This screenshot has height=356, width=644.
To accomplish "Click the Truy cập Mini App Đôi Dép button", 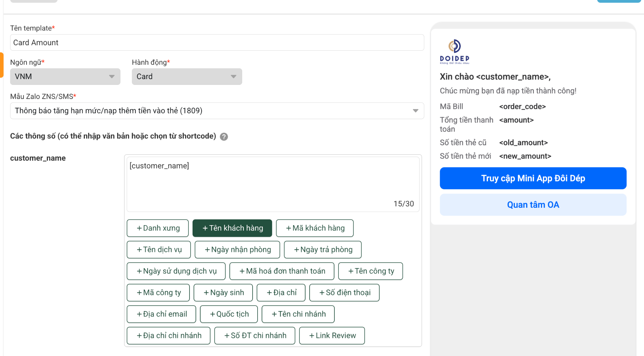I will (x=533, y=178).
